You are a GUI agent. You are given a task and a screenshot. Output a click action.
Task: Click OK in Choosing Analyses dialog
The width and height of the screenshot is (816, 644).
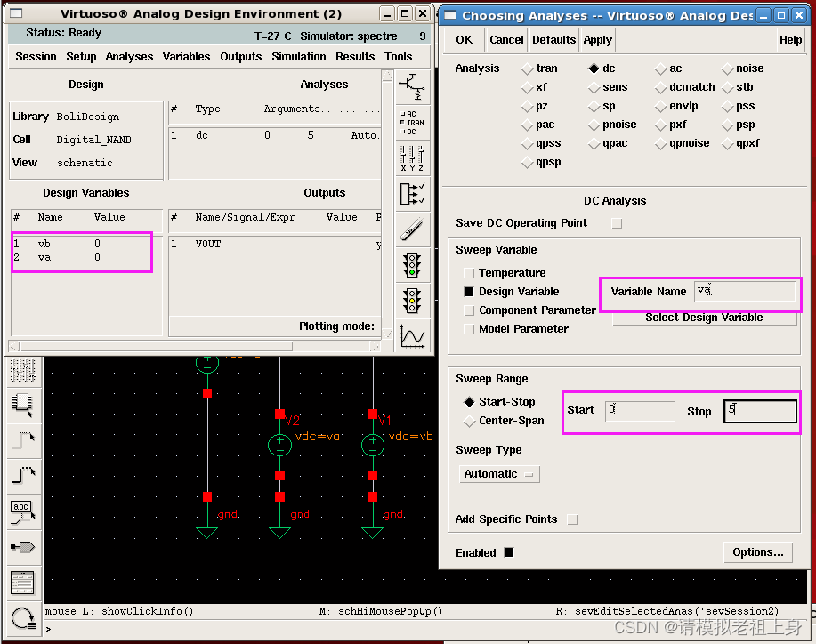point(465,40)
